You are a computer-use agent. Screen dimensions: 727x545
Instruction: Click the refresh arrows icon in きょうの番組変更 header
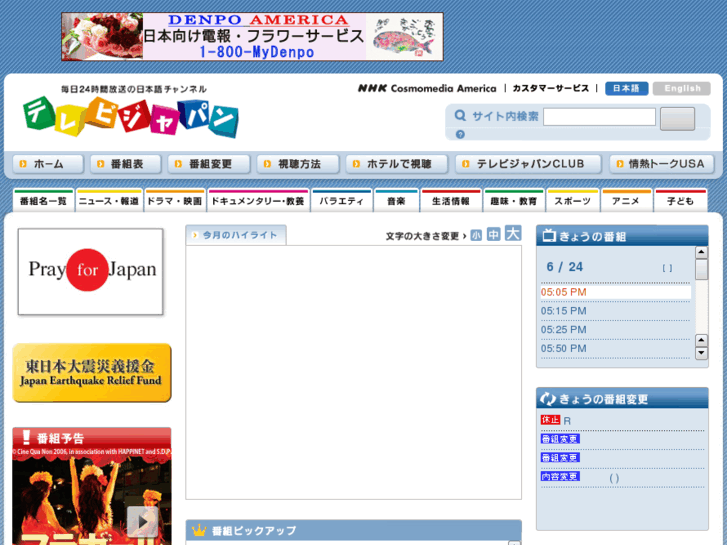(x=548, y=398)
